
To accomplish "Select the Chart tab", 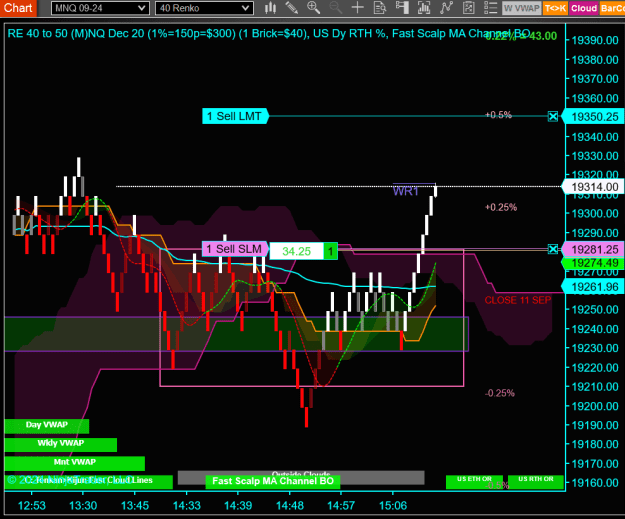I will click(x=18, y=8).
